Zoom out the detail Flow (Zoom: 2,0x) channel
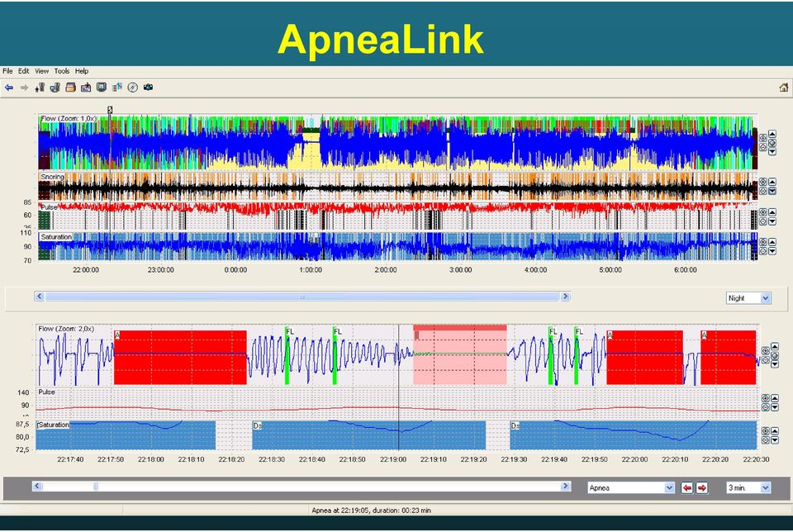 click(x=766, y=360)
